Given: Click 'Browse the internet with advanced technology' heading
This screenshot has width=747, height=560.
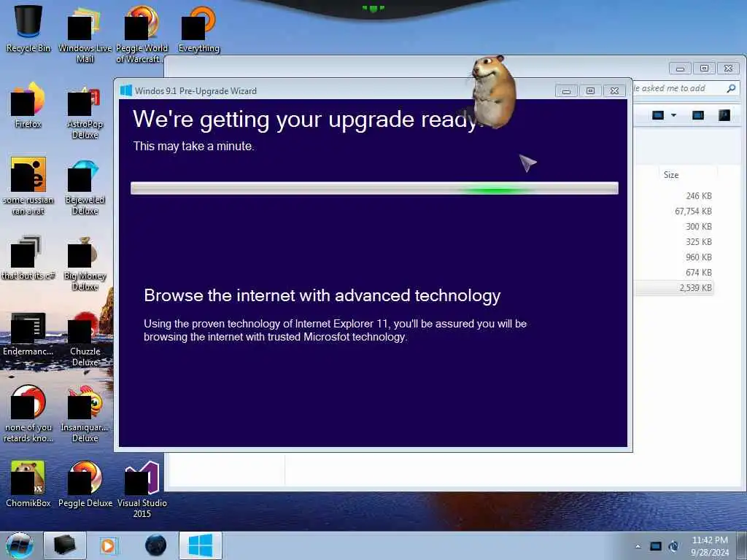Looking at the screenshot, I should (322, 295).
